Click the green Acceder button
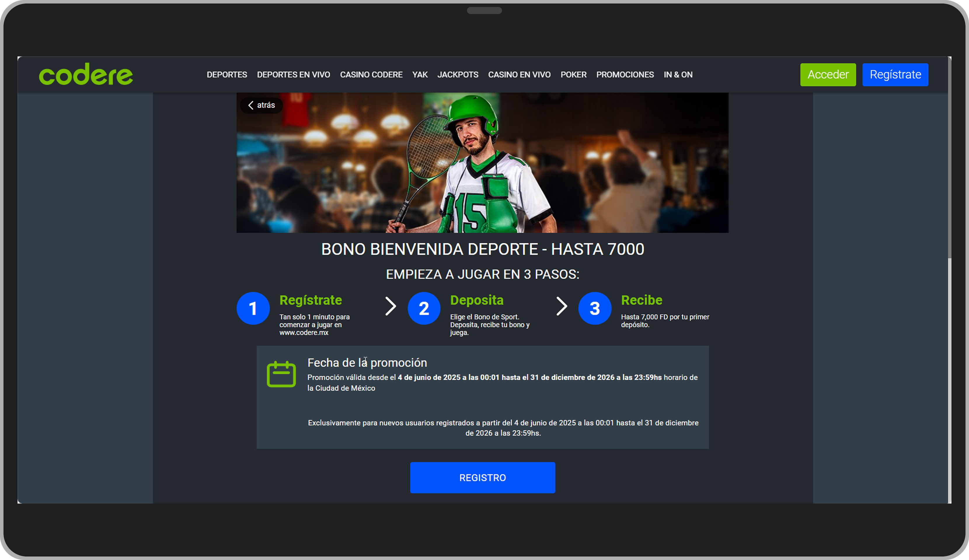The image size is (969, 560). [x=828, y=75]
